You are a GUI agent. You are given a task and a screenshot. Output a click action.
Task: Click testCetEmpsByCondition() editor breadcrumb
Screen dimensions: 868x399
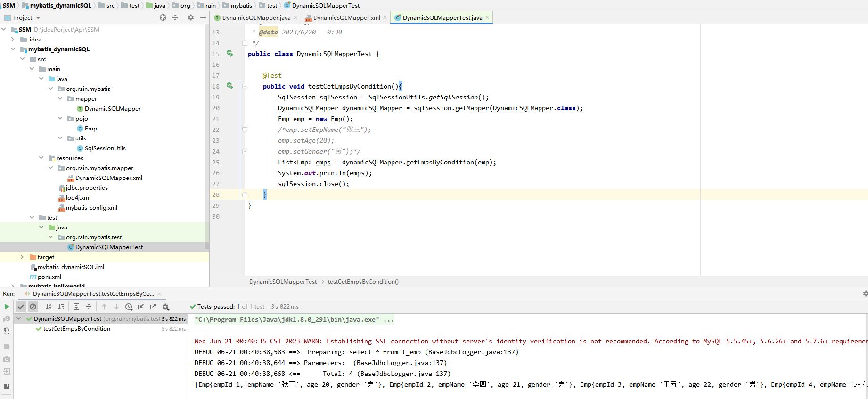click(x=363, y=281)
